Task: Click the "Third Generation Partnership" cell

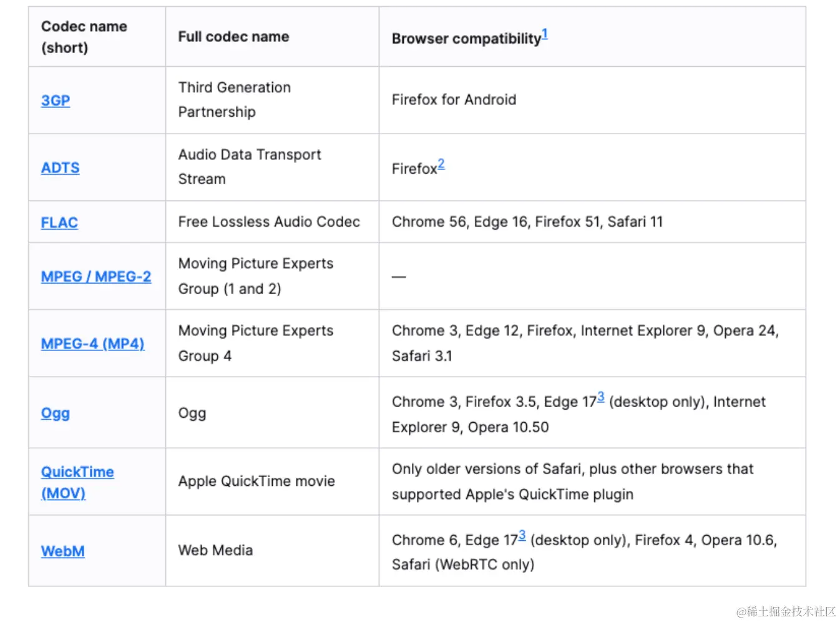Action: 234,100
